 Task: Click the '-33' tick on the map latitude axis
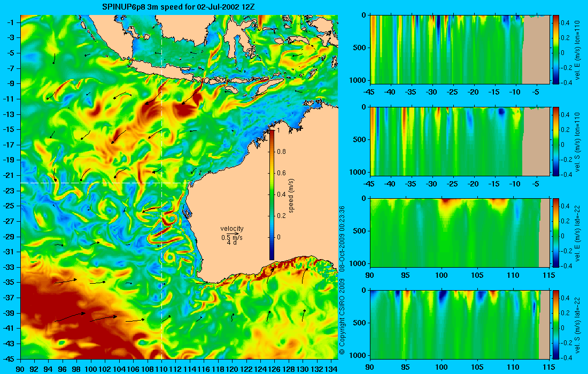tap(10, 267)
